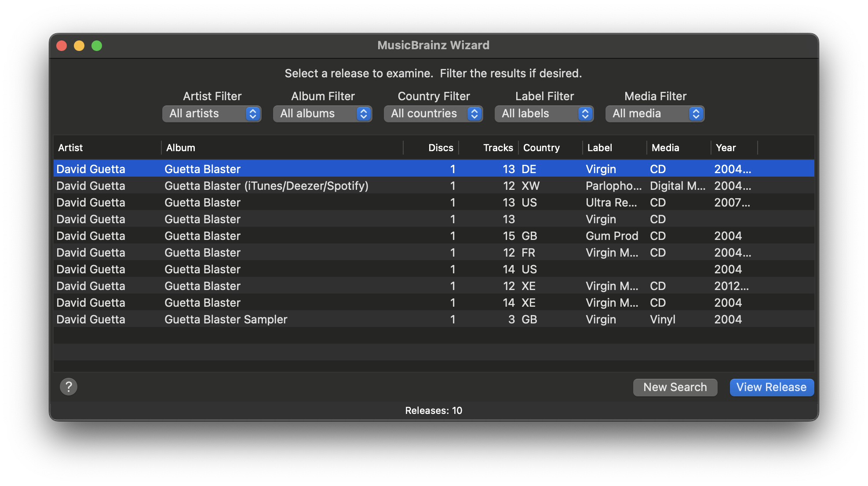Screen dimensions: 868x486
Task: Select the 14-track XE 2004 release
Action: point(434,302)
